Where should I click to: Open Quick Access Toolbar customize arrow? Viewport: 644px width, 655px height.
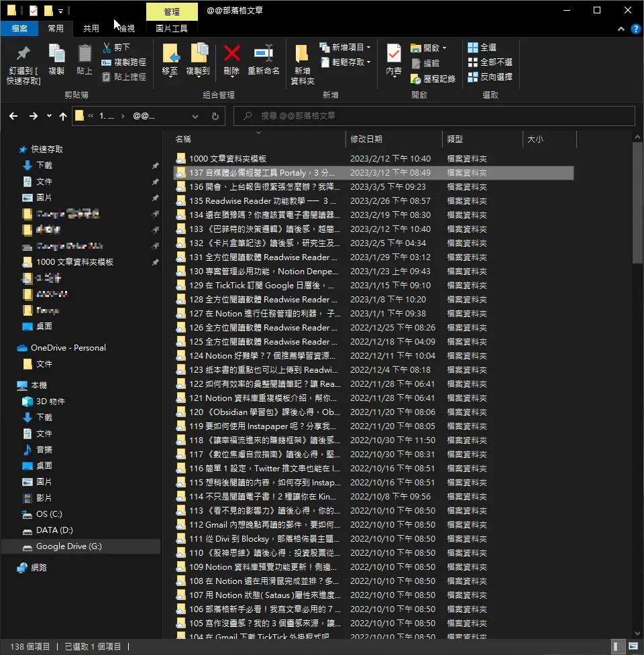coord(60,11)
